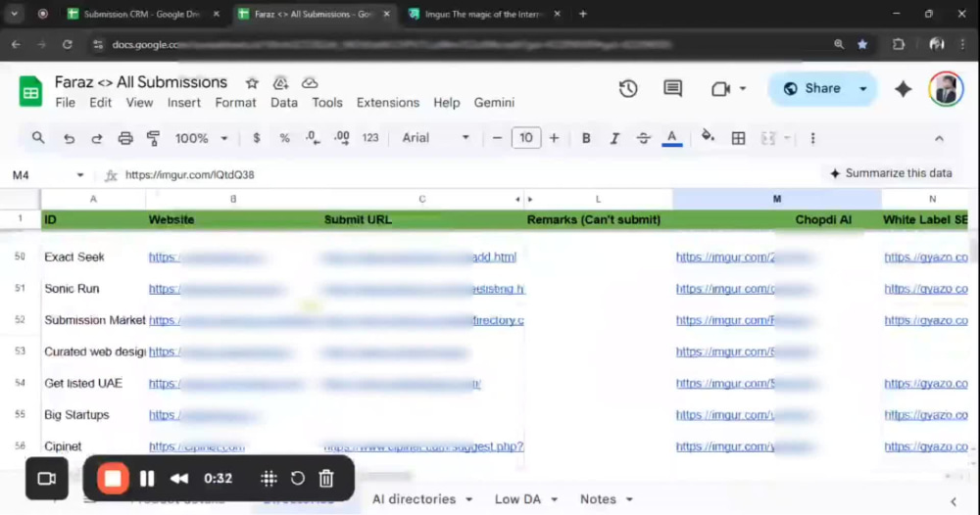
Task: Increase font size with plus button
Action: pyautogui.click(x=554, y=138)
